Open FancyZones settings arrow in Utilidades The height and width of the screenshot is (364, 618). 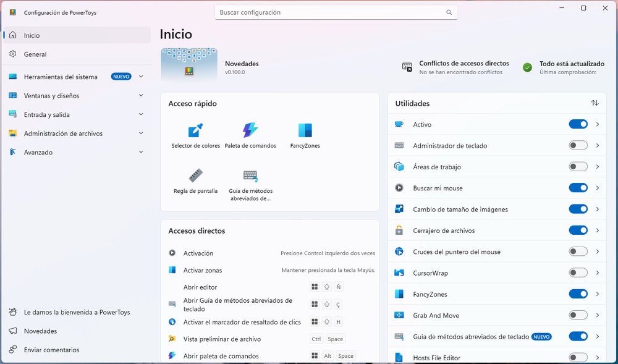(x=598, y=294)
